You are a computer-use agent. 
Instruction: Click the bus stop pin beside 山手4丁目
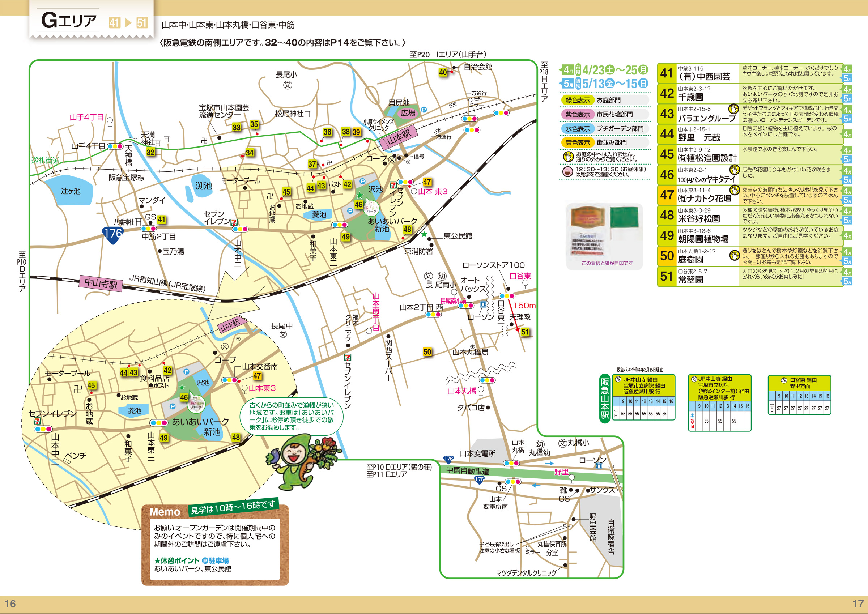click(x=110, y=122)
